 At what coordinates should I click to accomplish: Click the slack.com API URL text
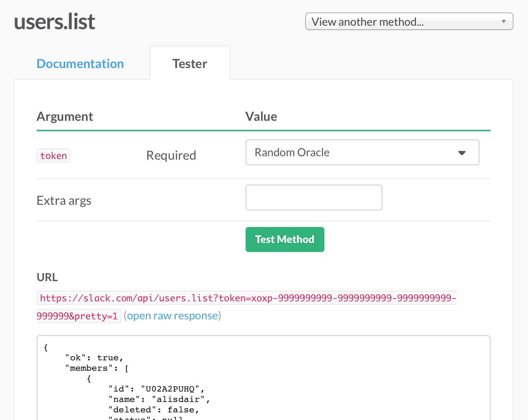coord(246,298)
